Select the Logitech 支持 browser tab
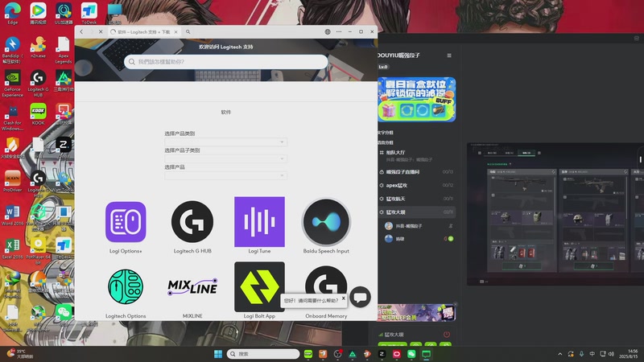Screen dimensions: 644x362 coord(144,31)
